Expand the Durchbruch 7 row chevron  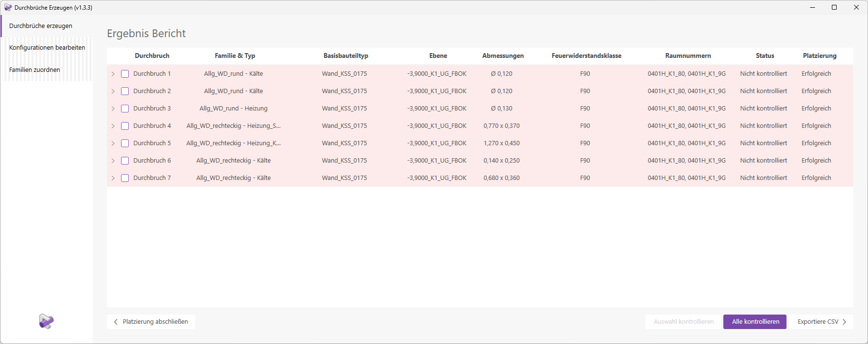[x=113, y=178]
